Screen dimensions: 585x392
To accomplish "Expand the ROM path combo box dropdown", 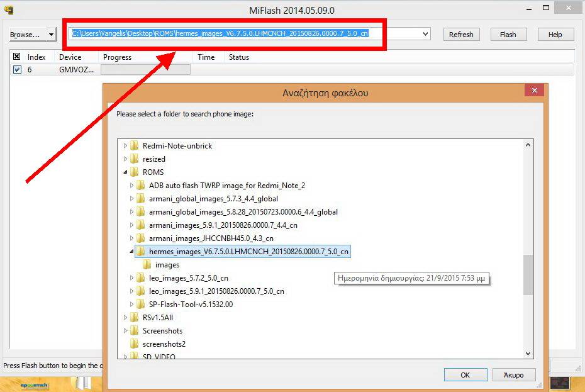I will pyautogui.click(x=426, y=35).
